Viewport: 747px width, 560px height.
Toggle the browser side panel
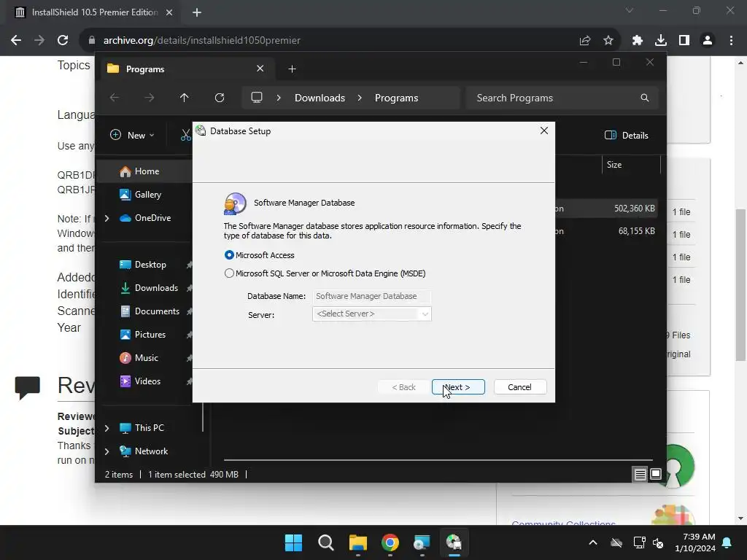[x=684, y=41]
